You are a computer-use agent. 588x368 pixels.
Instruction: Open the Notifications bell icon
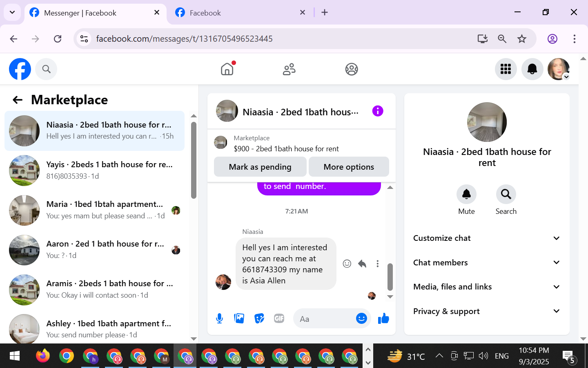pos(532,69)
